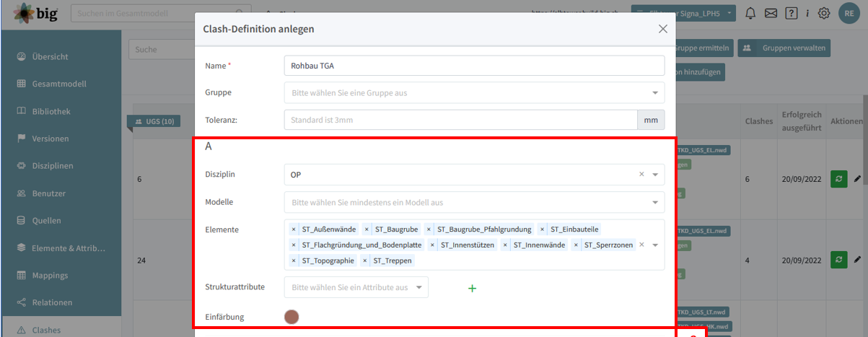
Task: Open the Strukturattribute dropdown
Action: click(x=356, y=287)
